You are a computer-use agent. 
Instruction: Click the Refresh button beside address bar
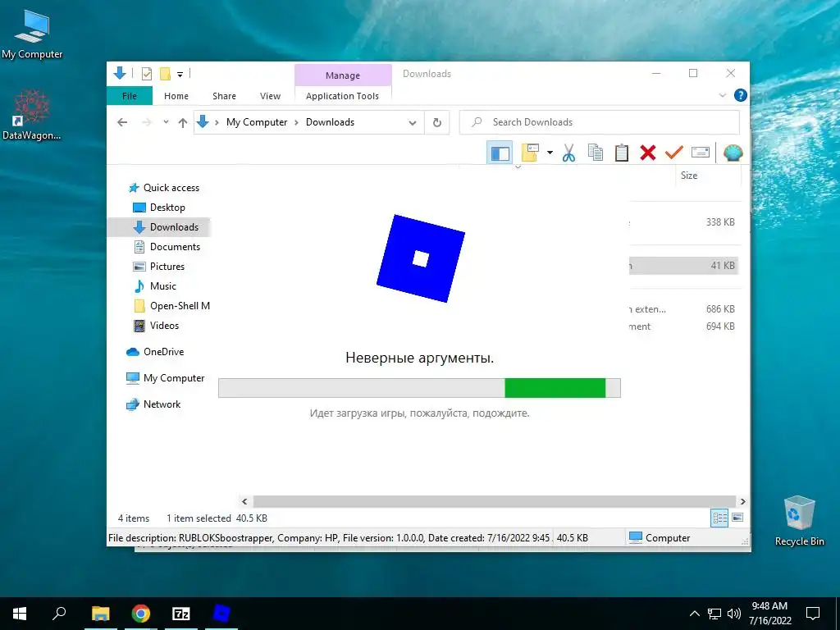437,123
